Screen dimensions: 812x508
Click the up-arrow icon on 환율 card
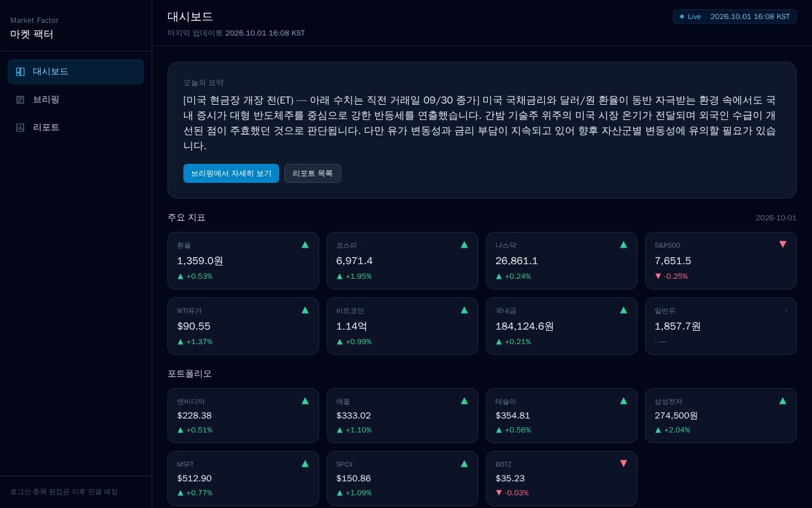coord(305,244)
